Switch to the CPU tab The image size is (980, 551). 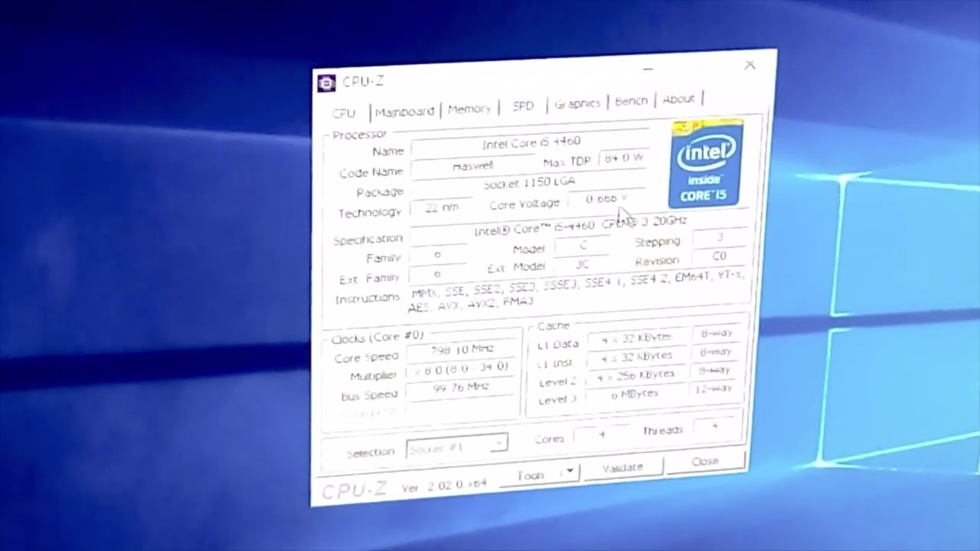[x=344, y=113]
